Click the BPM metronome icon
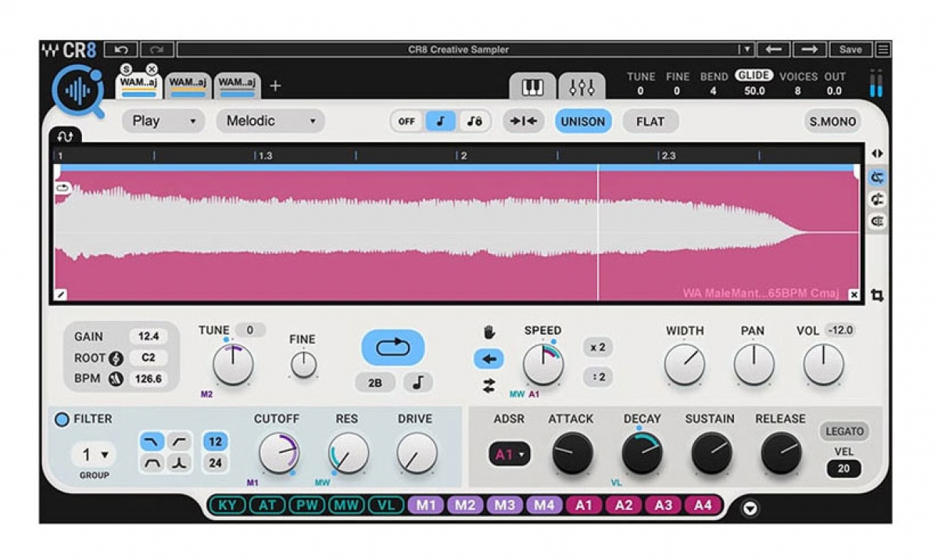Viewport: 938px width, 560px height. (x=117, y=379)
